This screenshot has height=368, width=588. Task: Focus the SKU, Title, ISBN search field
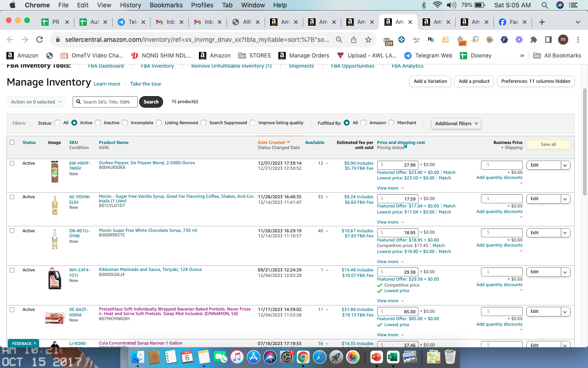[x=105, y=102]
